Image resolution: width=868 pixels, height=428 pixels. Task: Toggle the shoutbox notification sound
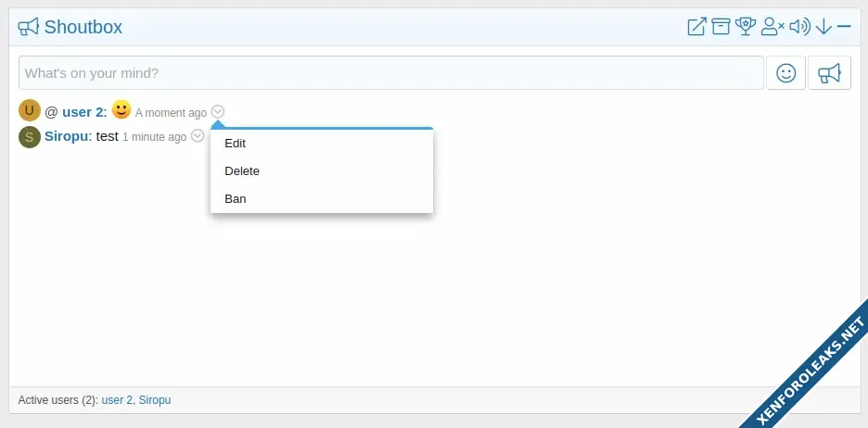tap(799, 27)
